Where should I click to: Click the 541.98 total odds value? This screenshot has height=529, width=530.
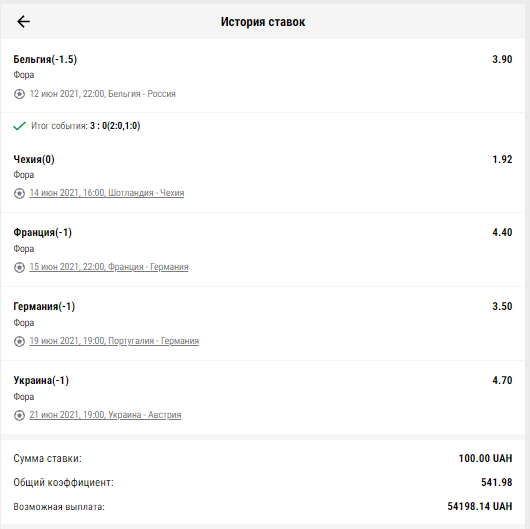tap(497, 482)
